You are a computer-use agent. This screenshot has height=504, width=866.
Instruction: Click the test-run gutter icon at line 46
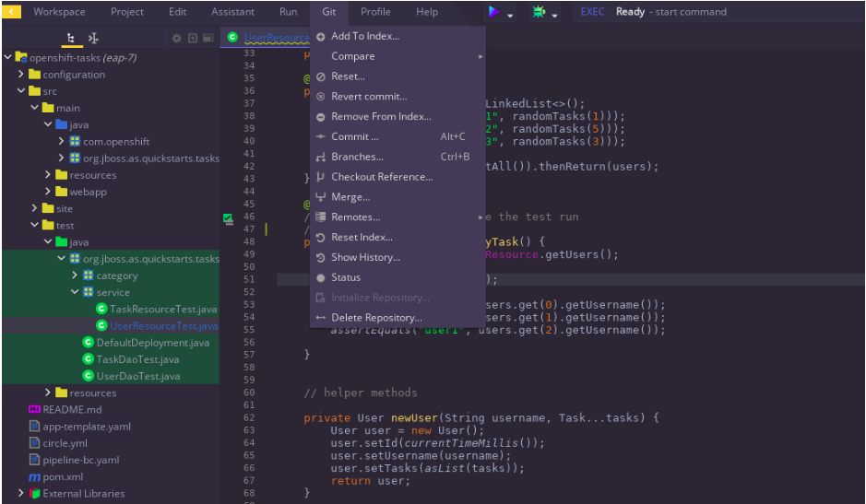click(x=228, y=218)
